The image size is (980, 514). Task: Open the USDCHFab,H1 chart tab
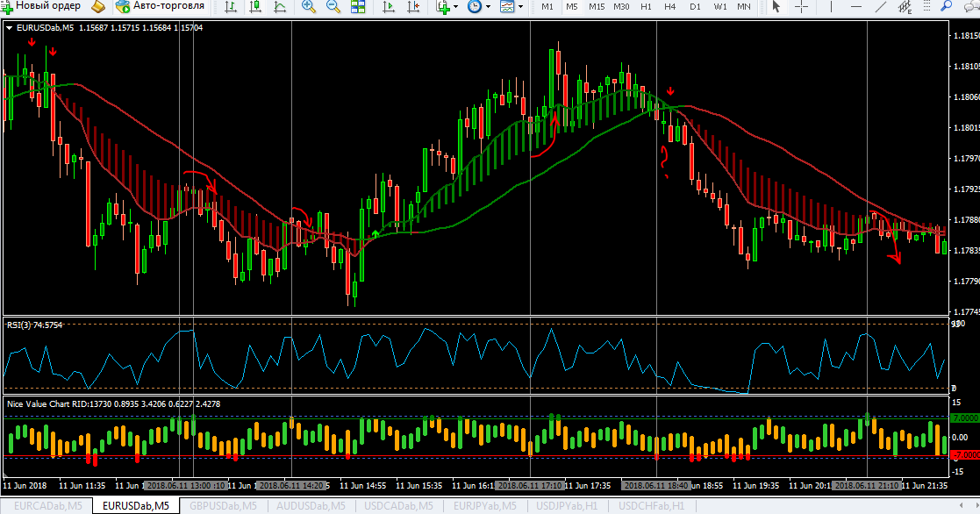651,506
